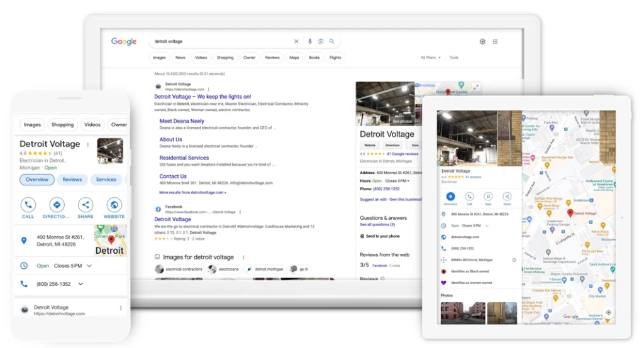Open the 41 Google reviews link
The height and width of the screenshot is (348, 644).
tap(402, 154)
